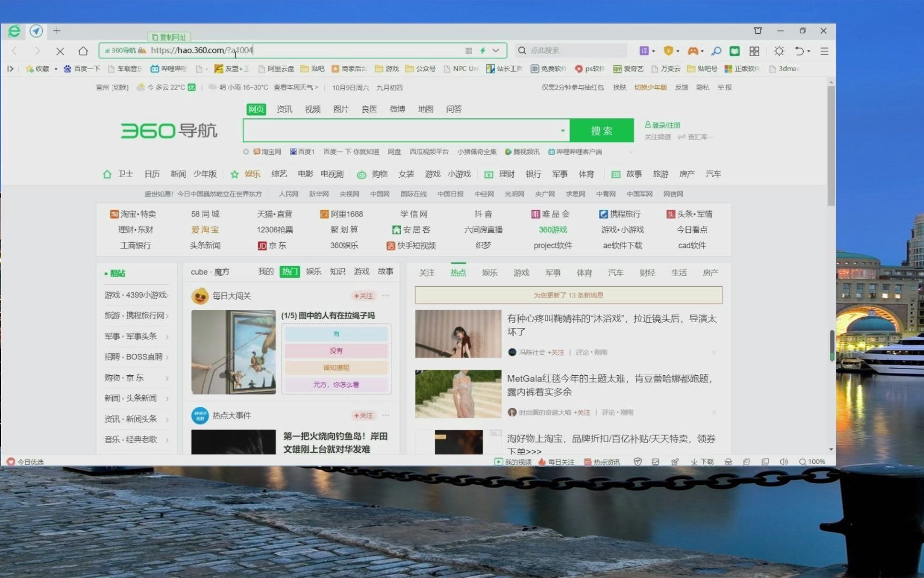Select the 我的 tab in cube panel
This screenshot has width=924, height=578.
click(266, 272)
